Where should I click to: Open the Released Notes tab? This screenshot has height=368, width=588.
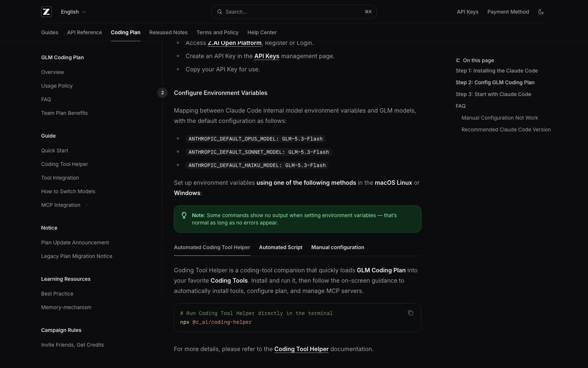point(168,32)
